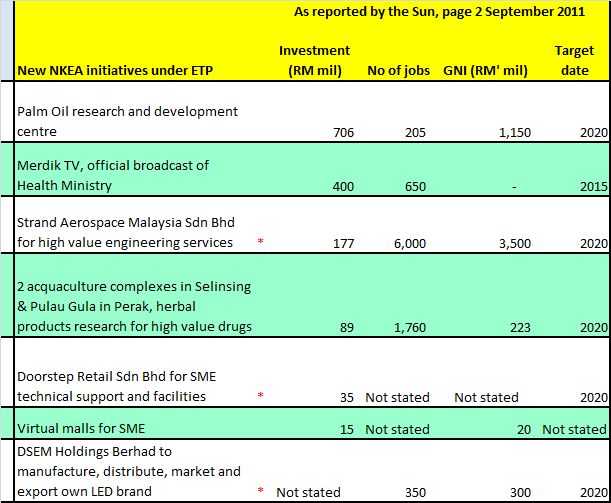Select jobs value 6,000
Viewport: 611px width, 503px height.
(x=410, y=244)
